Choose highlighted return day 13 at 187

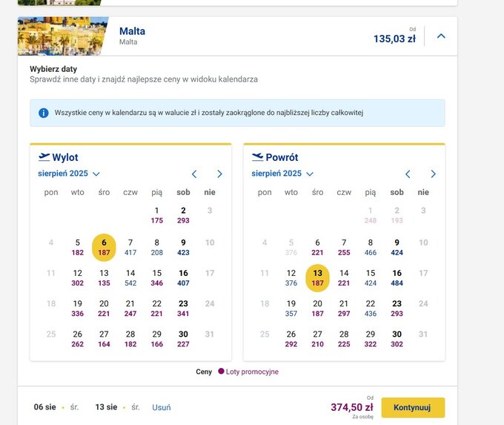coord(317,278)
